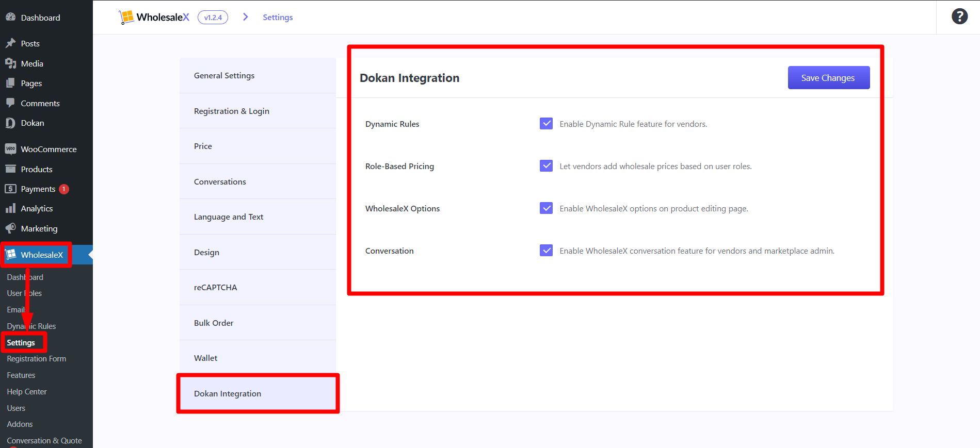Image resolution: width=980 pixels, height=448 pixels.
Task: Uncheck the Dynamic Rules checkbox
Action: tap(546, 124)
